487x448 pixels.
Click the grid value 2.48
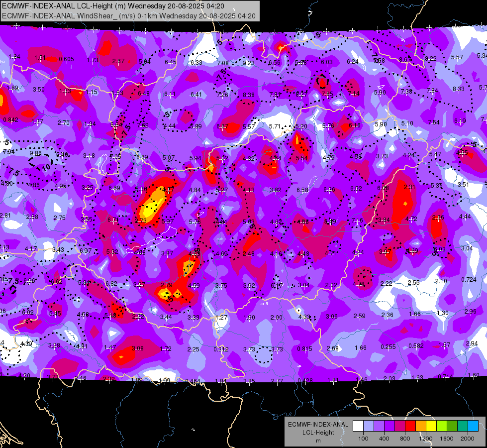(x=248, y=254)
